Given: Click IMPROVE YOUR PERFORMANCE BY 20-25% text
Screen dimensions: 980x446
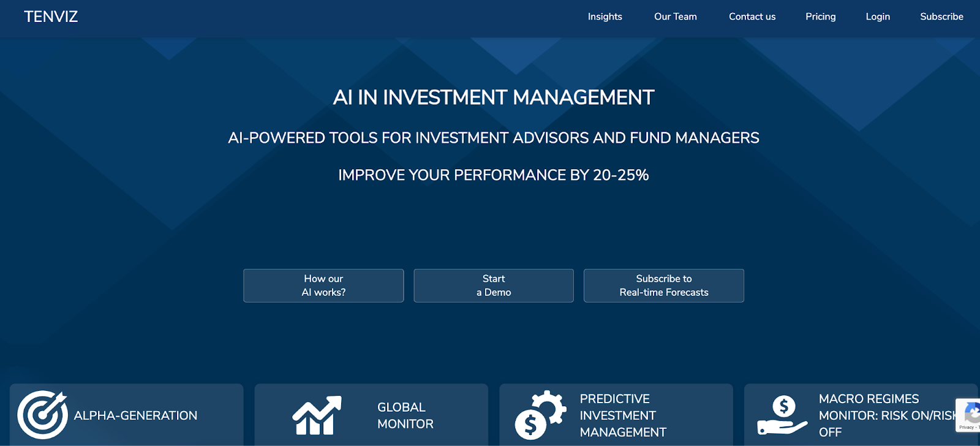Looking at the screenshot, I should coord(494,175).
